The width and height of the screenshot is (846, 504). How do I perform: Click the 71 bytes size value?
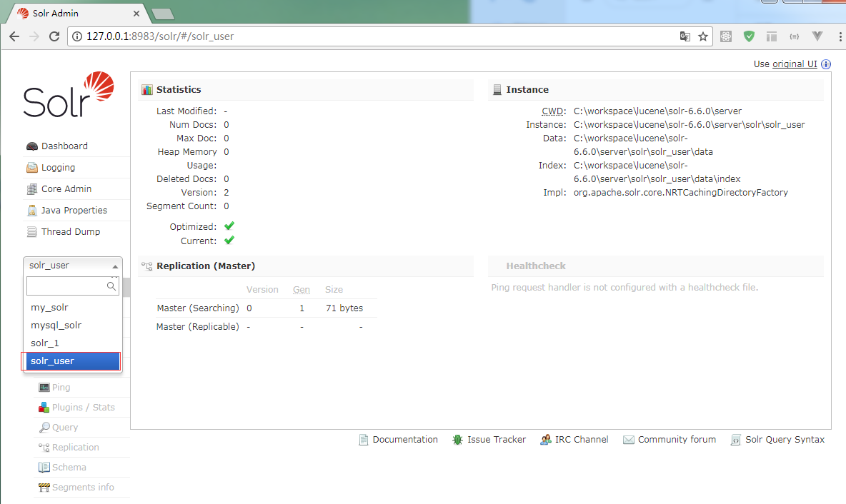pos(344,308)
